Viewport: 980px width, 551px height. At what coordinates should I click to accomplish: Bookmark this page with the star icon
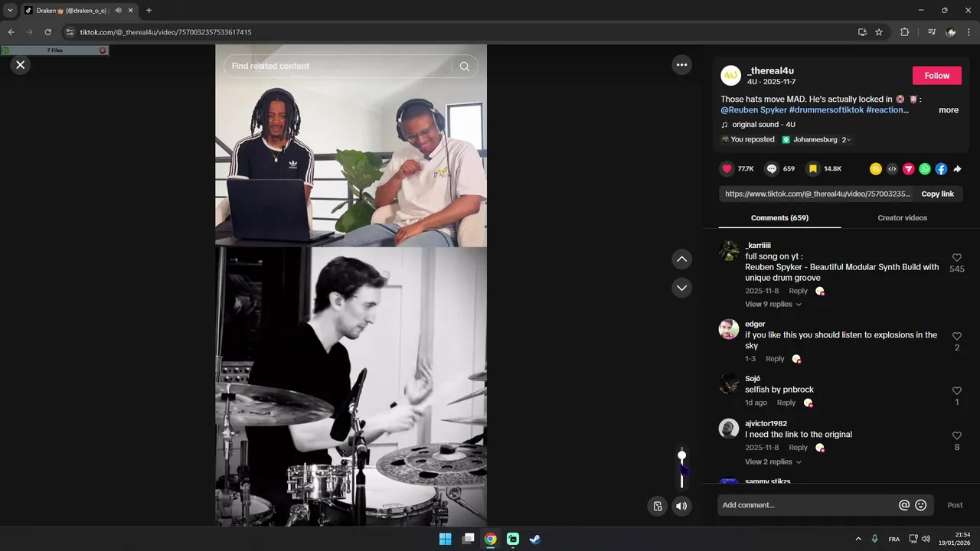click(x=879, y=32)
